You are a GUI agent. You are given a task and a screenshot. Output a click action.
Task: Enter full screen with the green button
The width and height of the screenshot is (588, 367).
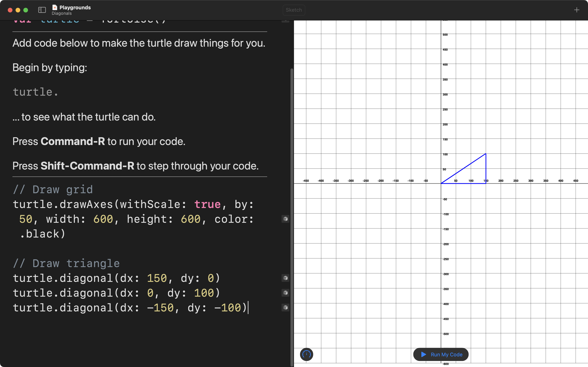(26, 10)
